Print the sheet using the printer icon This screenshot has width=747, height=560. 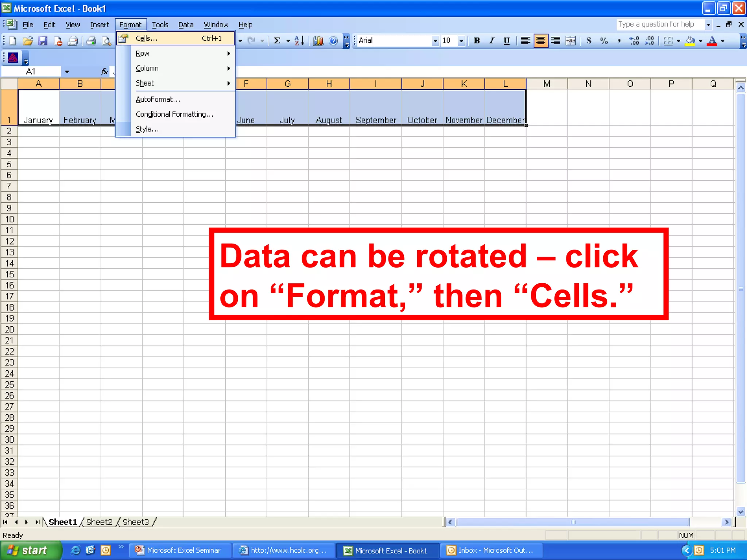click(91, 41)
